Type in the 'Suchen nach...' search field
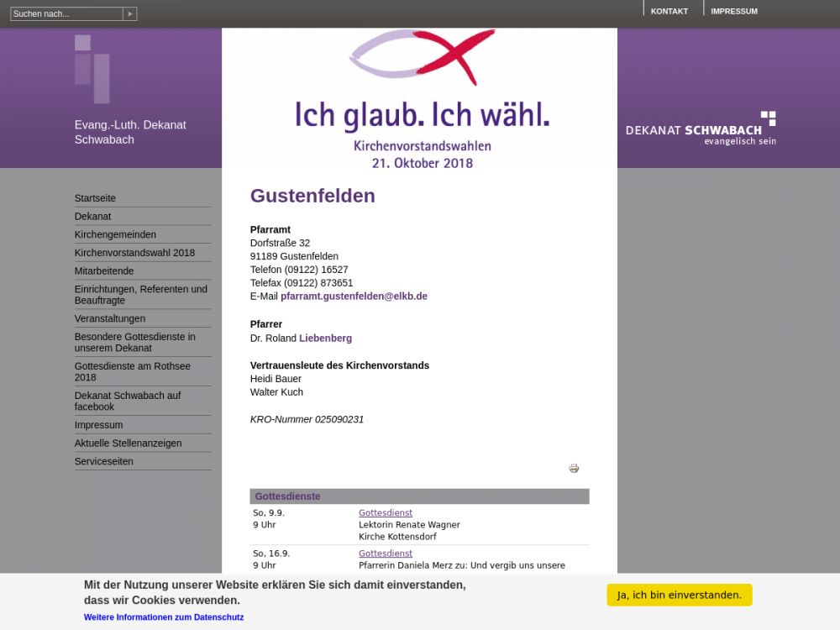This screenshot has width=840, height=630. tap(66, 14)
